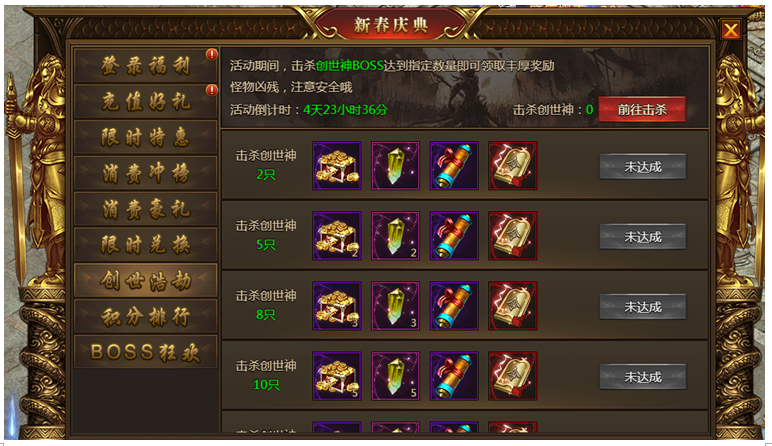The width and height of the screenshot is (772, 446).
Task: Select the 限时兑换 tab
Action: (x=145, y=245)
